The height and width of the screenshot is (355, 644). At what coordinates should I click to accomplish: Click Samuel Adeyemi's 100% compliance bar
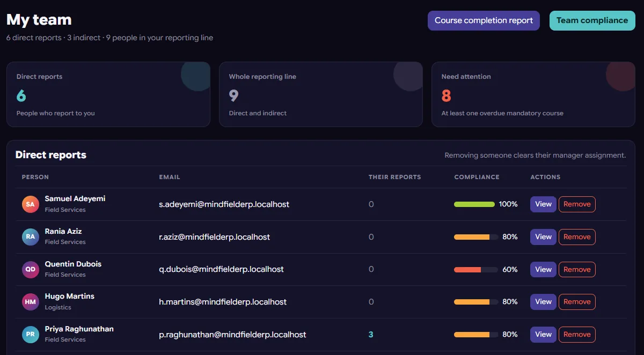(x=474, y=204)
